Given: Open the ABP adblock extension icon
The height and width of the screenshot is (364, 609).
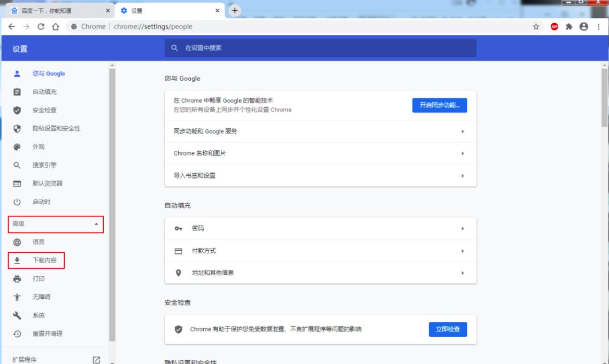Looking at the screenshot, I should pos(554,26).
